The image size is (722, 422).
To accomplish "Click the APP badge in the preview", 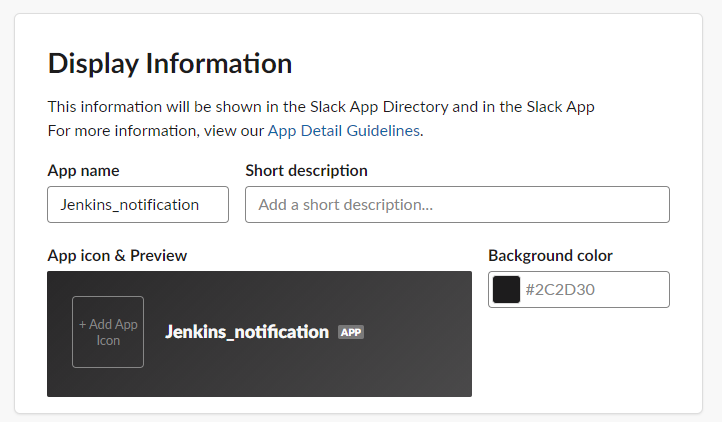I will pos(351,332).
